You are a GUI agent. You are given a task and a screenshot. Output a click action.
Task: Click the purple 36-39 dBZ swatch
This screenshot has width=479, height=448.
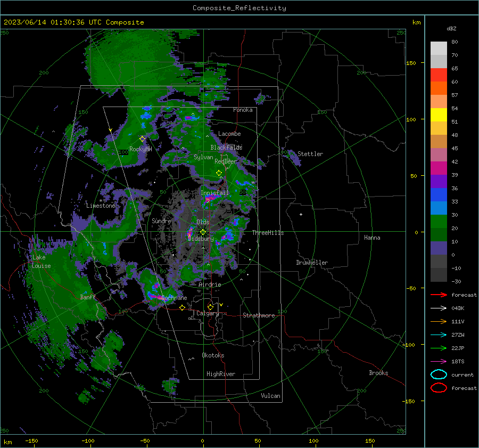[x=439, y=182]
